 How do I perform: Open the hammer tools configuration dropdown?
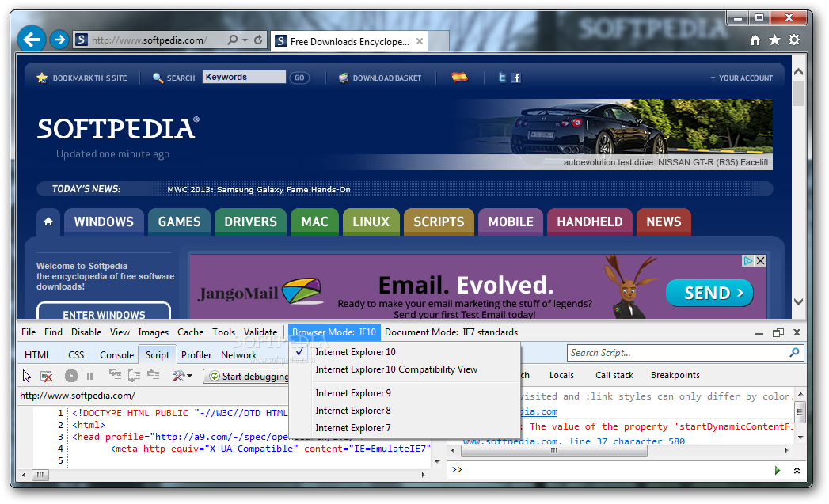point(182,376)
